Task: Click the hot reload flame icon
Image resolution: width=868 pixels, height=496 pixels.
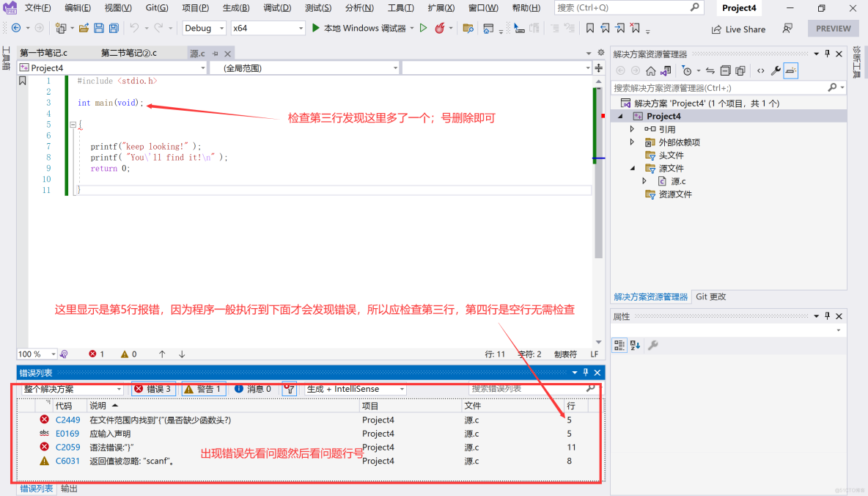Action: pyautogui.click(x=440, y=28)
